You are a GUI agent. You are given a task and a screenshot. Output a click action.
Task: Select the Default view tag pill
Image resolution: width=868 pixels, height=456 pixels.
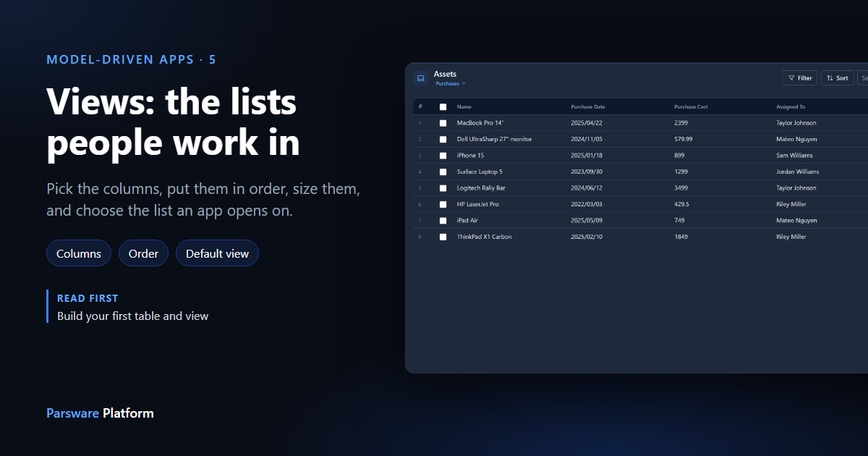pyautogui.click(x=217, y=253)
